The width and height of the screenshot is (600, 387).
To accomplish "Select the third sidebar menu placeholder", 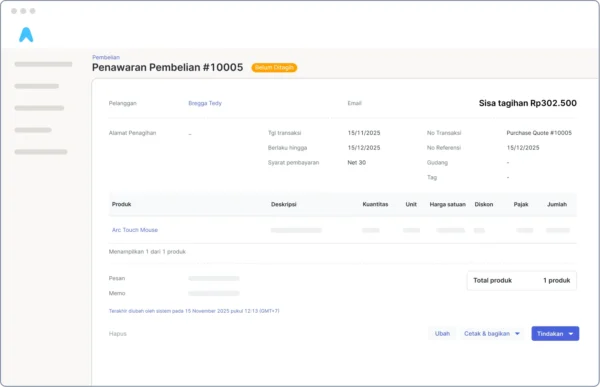I will tap(39, 108).
